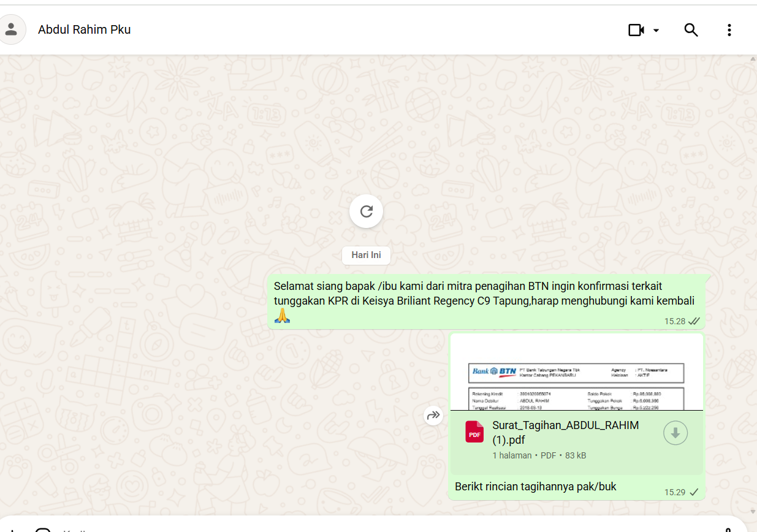Open search in this chat
757x532 pixels.
pyautogui.click(x=691, y=30)
